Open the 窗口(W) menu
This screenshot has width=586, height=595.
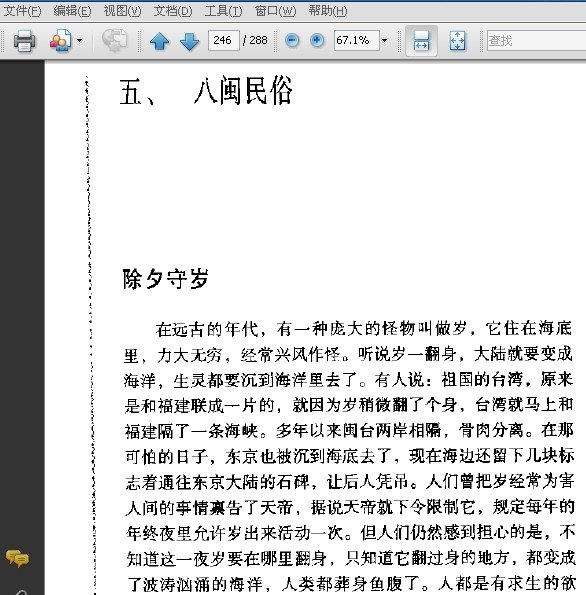(x=275, y=11)
